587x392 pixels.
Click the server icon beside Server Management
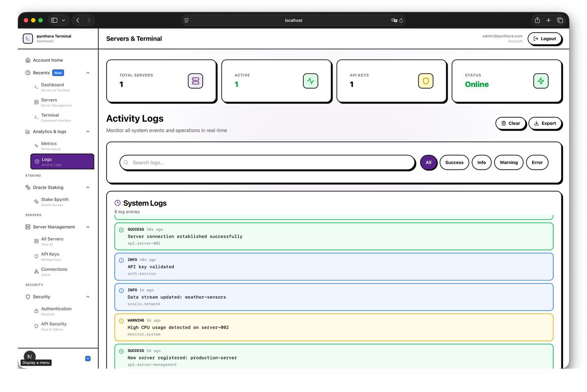click(x=28, y=227)
